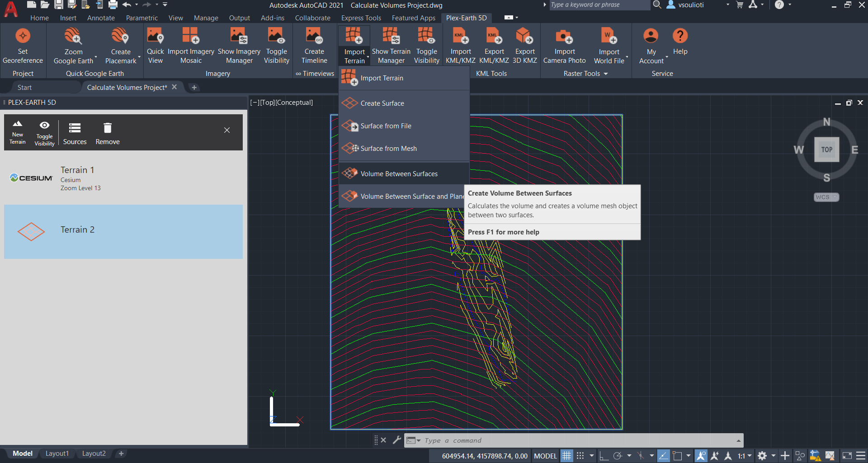The image size is (868, 463).
Task: Remove the selected terrain
Action: coord(108,133)
